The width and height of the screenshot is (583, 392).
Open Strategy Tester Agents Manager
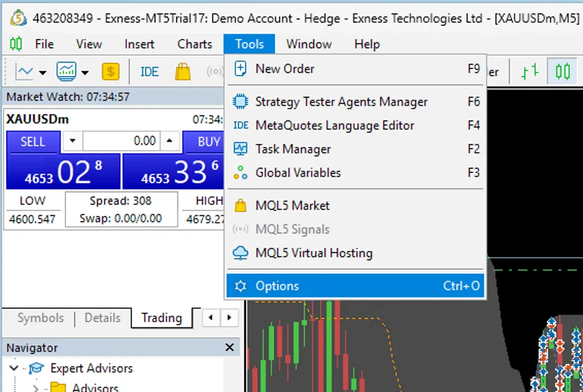(341, 102)
